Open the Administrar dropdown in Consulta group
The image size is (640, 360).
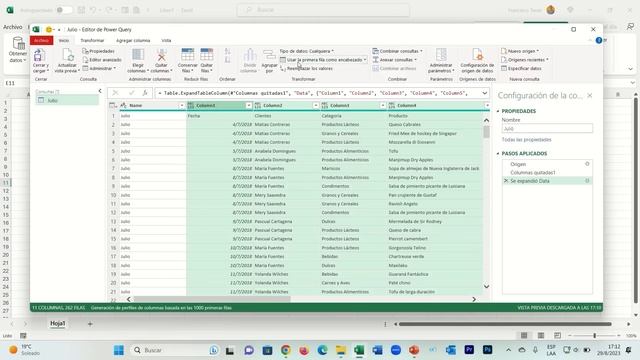pos(99,69)
